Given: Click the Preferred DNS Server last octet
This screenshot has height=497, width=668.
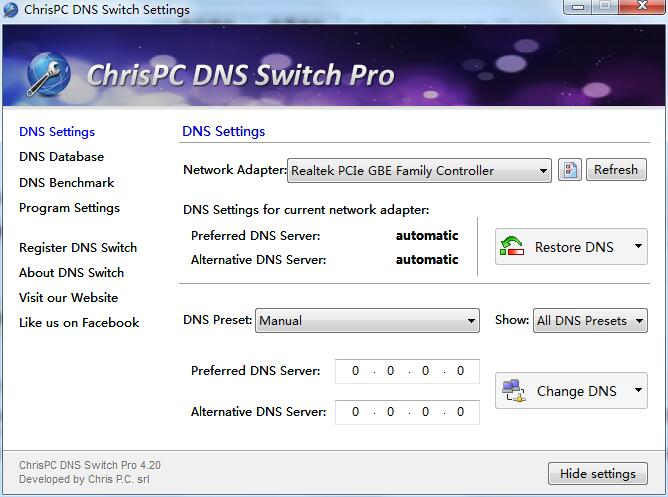Looking at the screenshot, I should [461, 371].
